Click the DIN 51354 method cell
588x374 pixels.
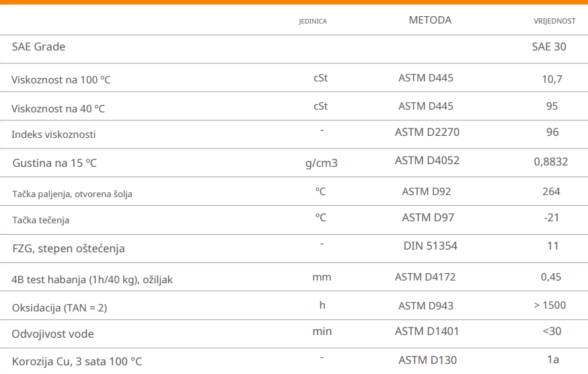tap(431, 246)
